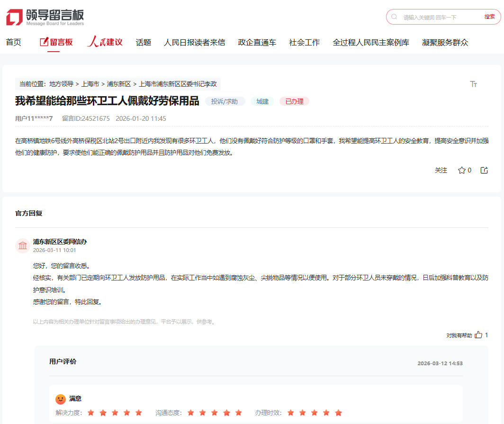Click the magnifying glass search icon
504x424 pixels.
tap(395, 17)
